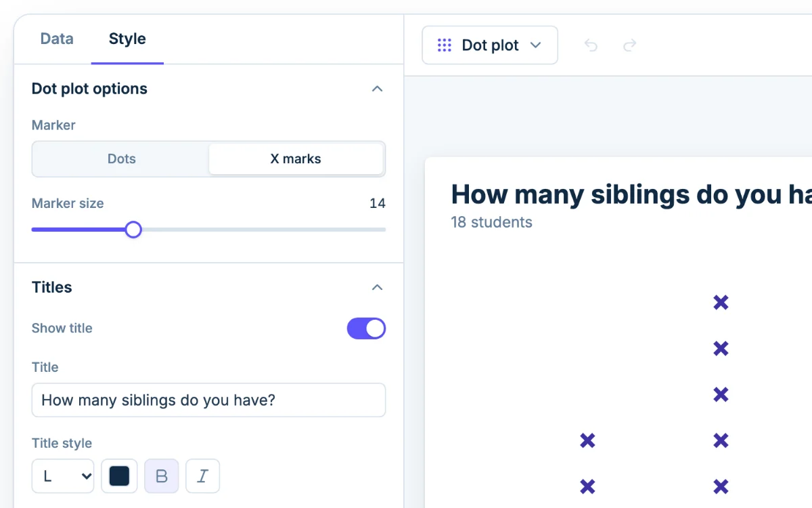Open the title color swatch

coord(119,476)
